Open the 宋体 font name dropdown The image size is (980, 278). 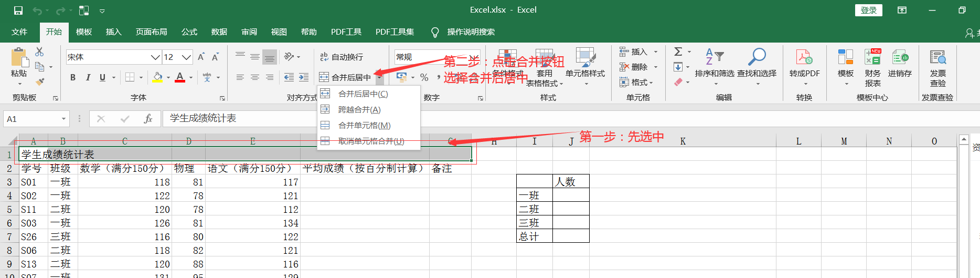155,57
